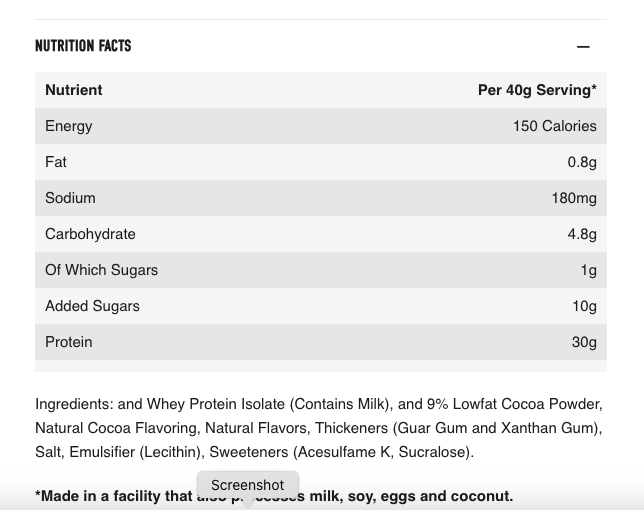Select the 180mg sodium value
The image size is (644, 510).
point(574,198)
